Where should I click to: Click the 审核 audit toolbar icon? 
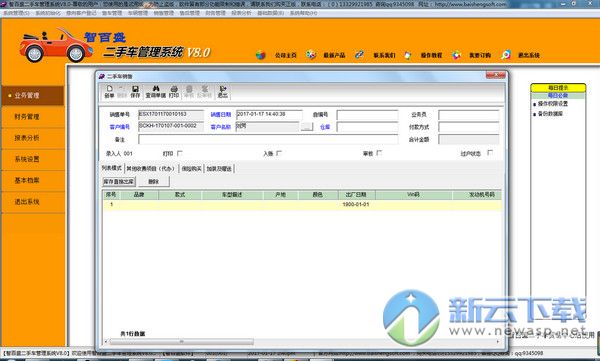[x=189, y=91]
